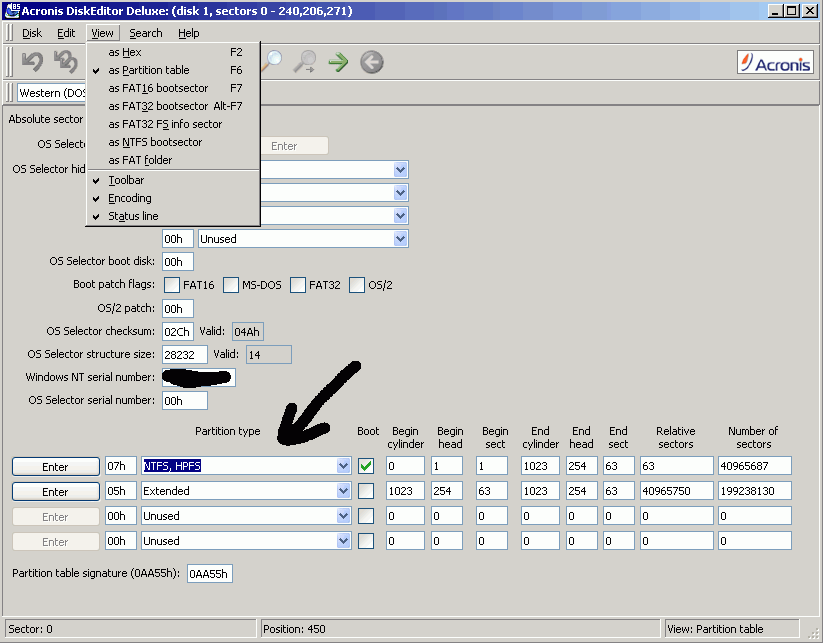
Task: Click Number of sectors field showing 199238130
Action: tap(754, 491)
